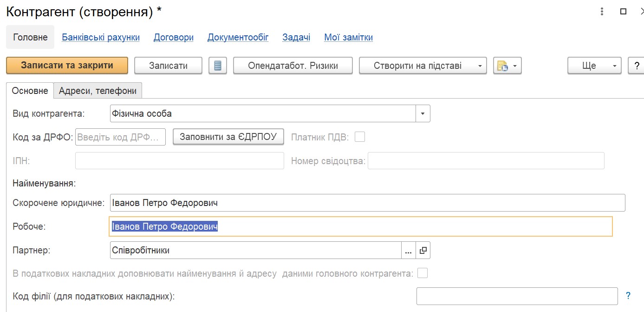
Task: Expand the Ще menu
Action: pos(594,66)
